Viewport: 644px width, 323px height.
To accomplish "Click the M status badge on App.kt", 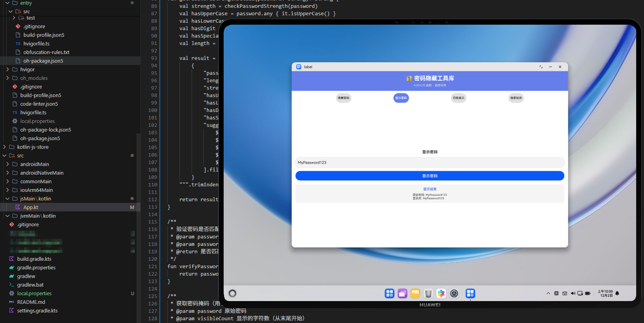I will 132,207.
